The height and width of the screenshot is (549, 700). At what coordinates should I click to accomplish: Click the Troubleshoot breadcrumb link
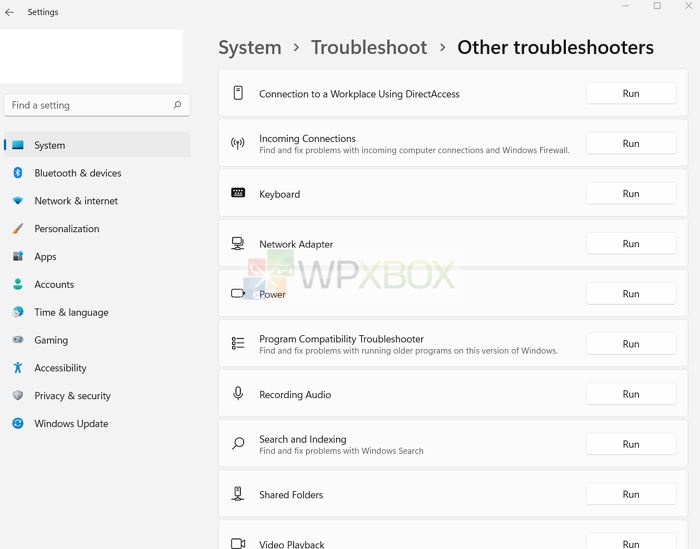369,47
